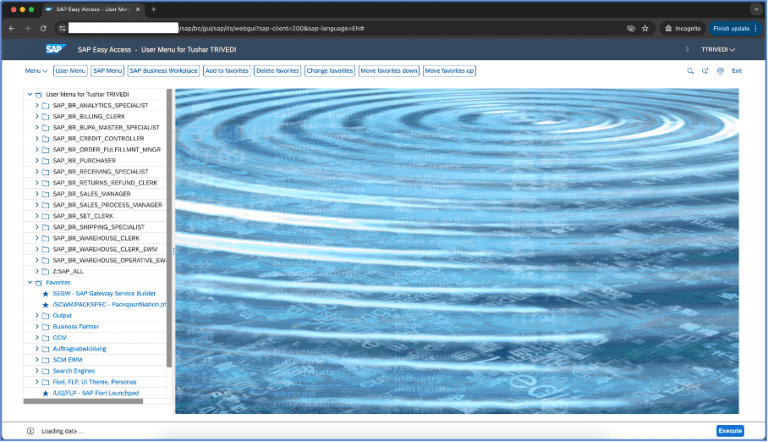Image resolution: width=768 pixels, height=442 pixels.
Task: Open the TTRIVEDI user dropdown
Action: [717, 49]
